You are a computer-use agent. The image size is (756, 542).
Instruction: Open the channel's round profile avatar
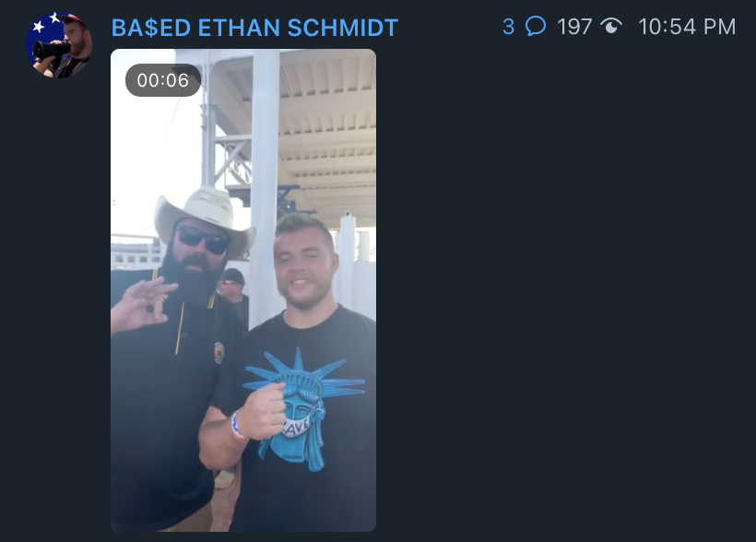pos(59,45)
